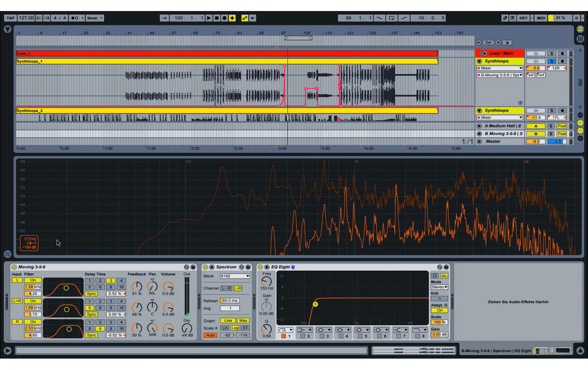Toggle Spectrum device activator

(x=205, y=267)
